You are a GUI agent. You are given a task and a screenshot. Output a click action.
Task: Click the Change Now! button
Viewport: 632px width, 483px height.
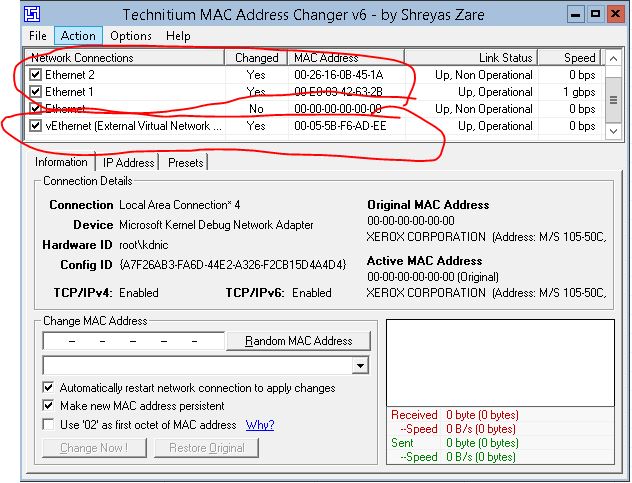click(94, 448)
